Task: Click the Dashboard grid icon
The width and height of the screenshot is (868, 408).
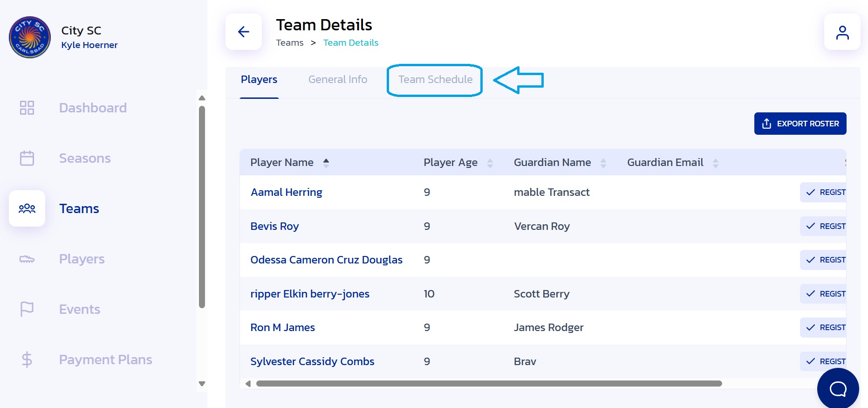Action: pyautogui.click(x=27, y=108)
